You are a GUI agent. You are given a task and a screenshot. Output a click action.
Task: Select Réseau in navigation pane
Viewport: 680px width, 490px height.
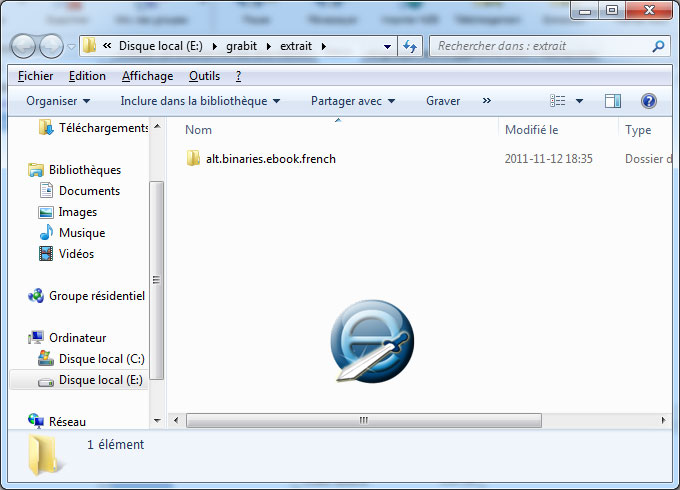point(67,422)
